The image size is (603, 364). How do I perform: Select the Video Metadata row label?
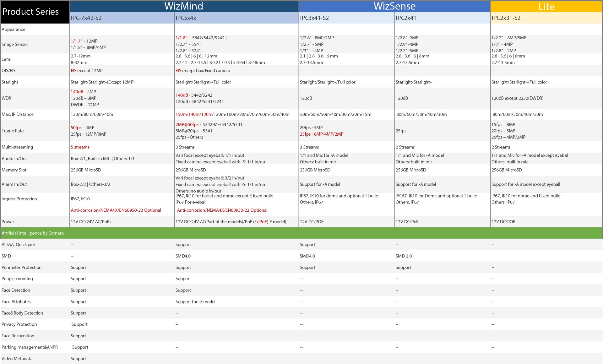[x=17, y=358]
